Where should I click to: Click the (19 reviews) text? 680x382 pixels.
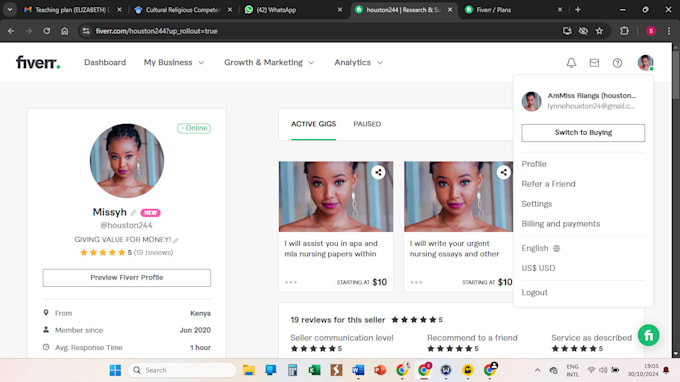(153, 252)
